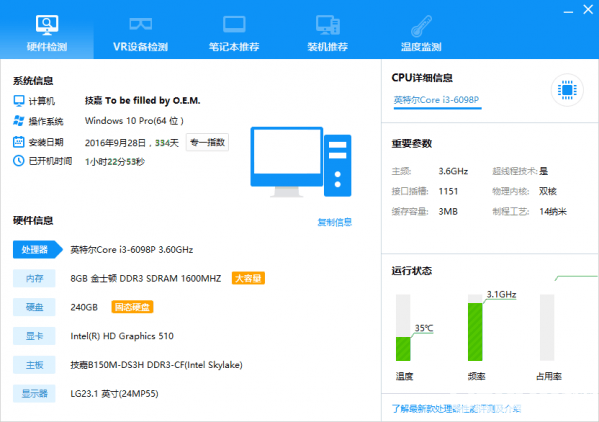The height and width of the screenshot is (422, 599).
Task: Click the 1151 socket value
Action: 448,191
